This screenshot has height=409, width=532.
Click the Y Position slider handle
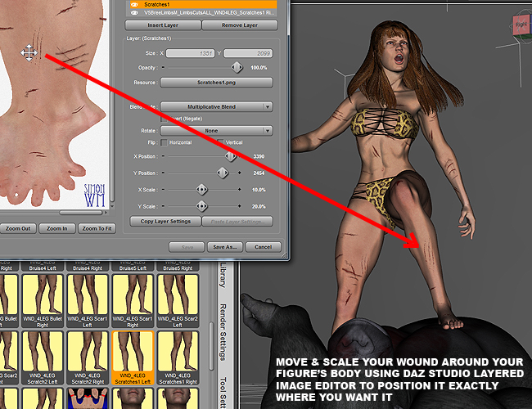(x=223, y=173)
